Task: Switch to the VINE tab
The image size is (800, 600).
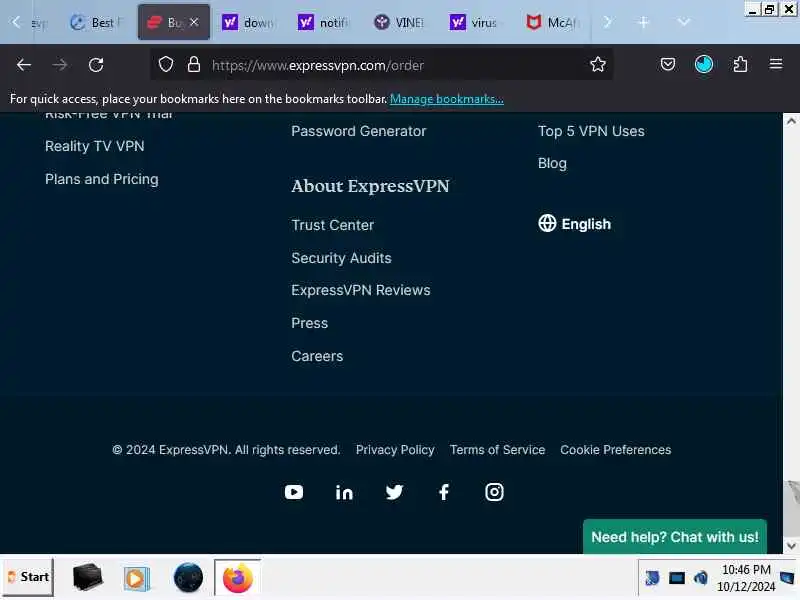Action: click(x=401, y=22)
